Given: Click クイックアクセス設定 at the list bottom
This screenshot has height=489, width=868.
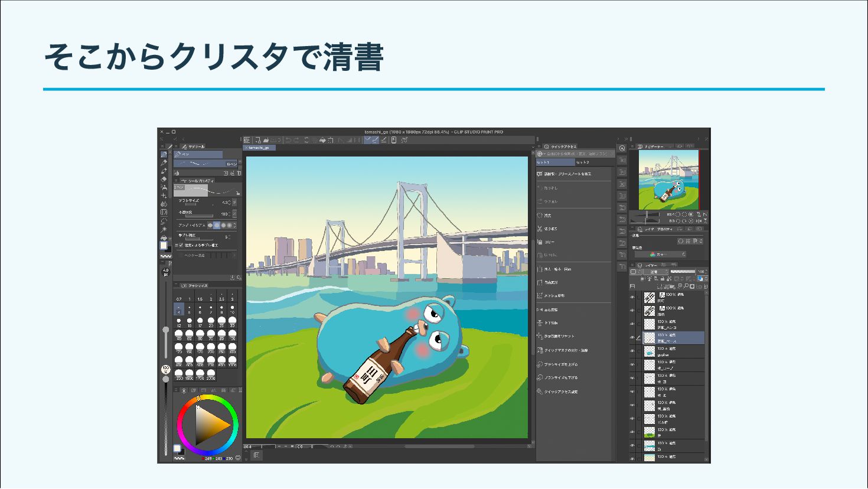Looking at the screenshot, I should pyautogui.click(x=560, y=392).
